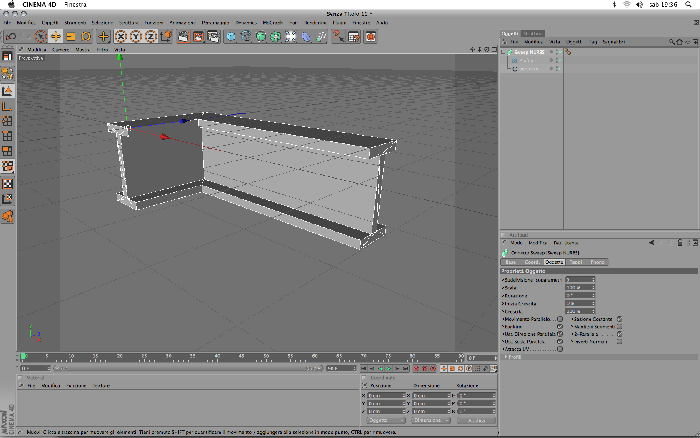Toggle the Z axis lock
Viewport: 700px width, 438px height.
(x=151, y=36)
